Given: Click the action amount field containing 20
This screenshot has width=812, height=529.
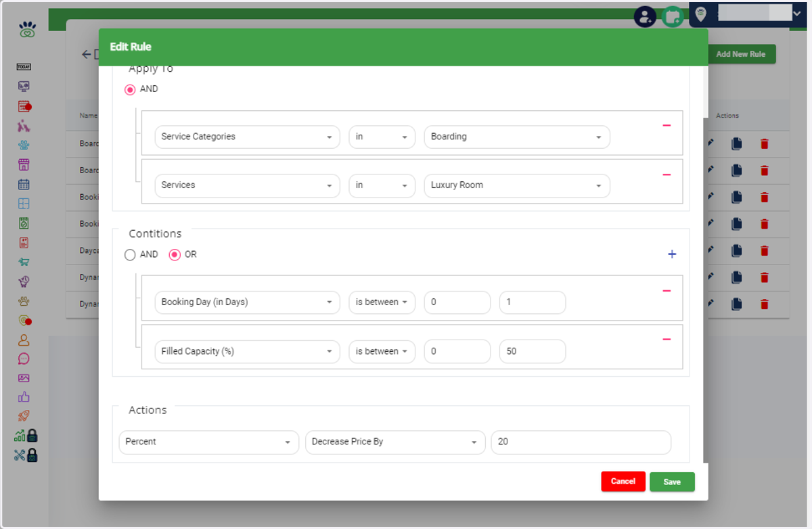Looking at the screenshot, I should pyautogui.click(x=581, y=442).
